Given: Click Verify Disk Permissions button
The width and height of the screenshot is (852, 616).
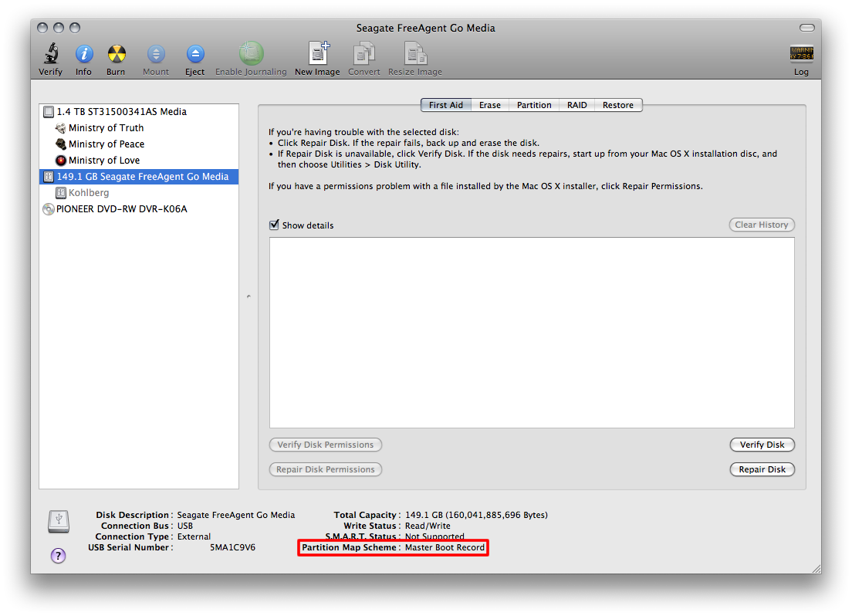Looking at the screenshot, I should [x=326, y=445].
